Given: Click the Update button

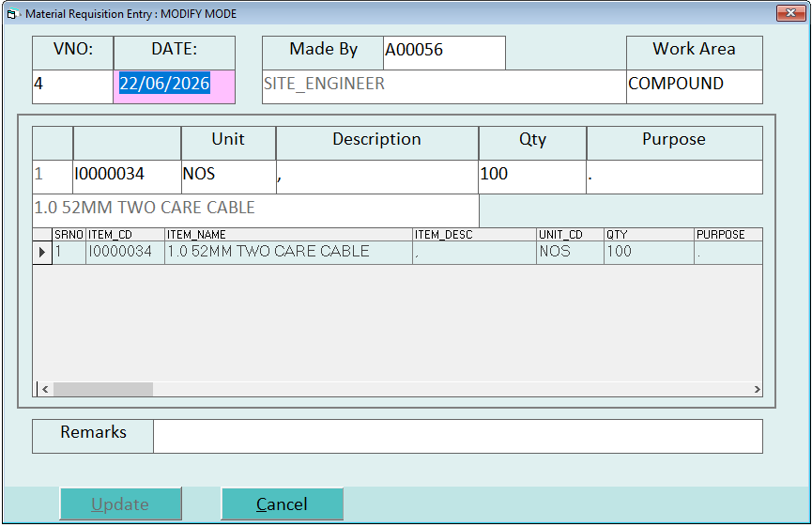Looking at the screenshot, I should (x=121, y=504).
